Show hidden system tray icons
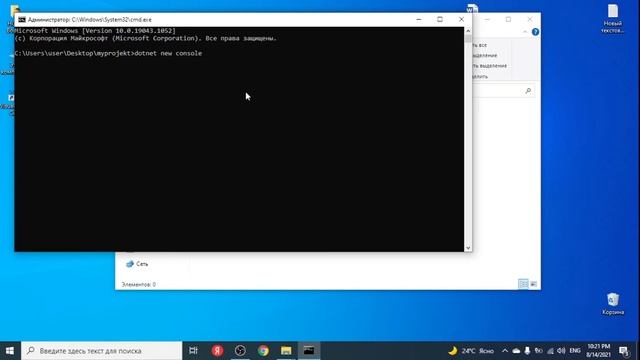Image resolution: width=640 pixels, height=360 pixels. 505,351
